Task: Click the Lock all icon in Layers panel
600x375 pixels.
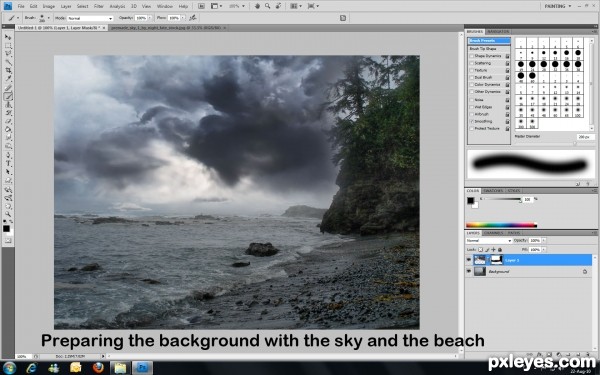Action: (500, 249)
